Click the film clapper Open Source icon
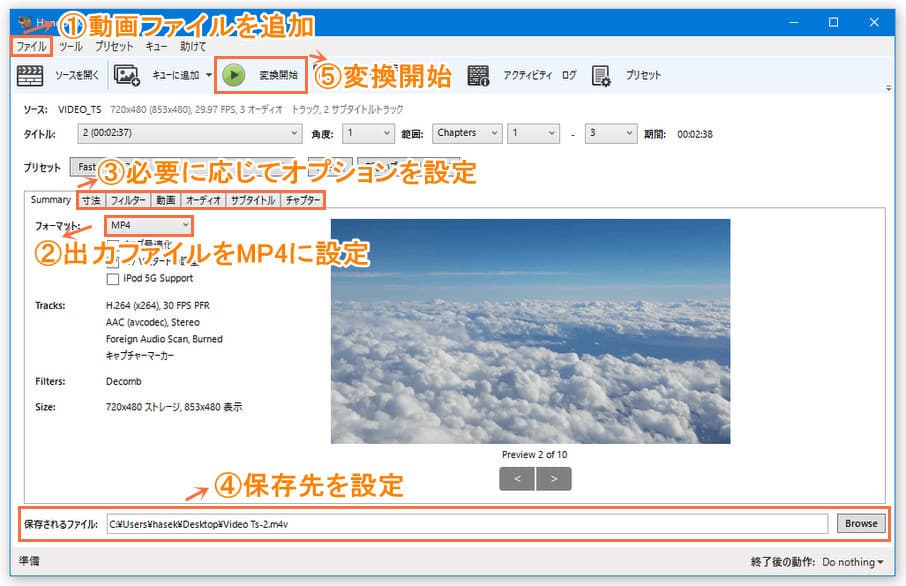The image size is (906, 586). pos(30,75)
